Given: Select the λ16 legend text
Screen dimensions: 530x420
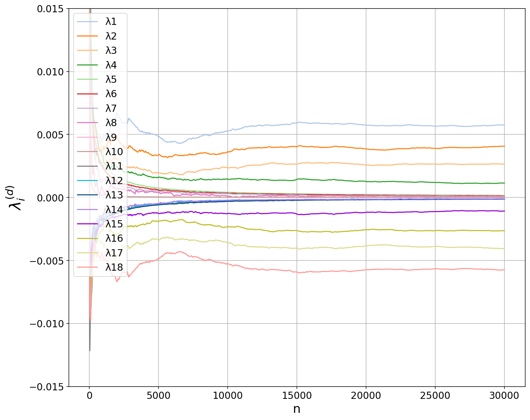Looking at the screenshot, I should pos(114,238).
